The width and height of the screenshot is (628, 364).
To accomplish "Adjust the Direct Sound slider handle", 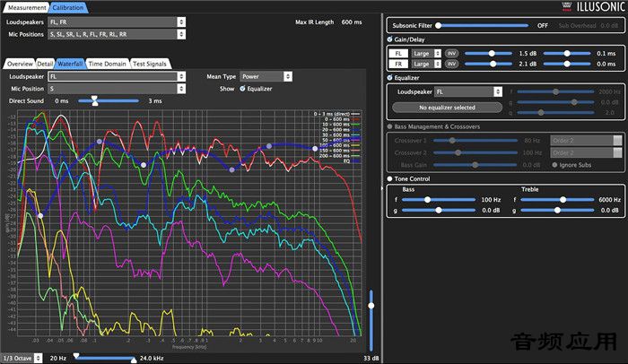I will point(94,101).
